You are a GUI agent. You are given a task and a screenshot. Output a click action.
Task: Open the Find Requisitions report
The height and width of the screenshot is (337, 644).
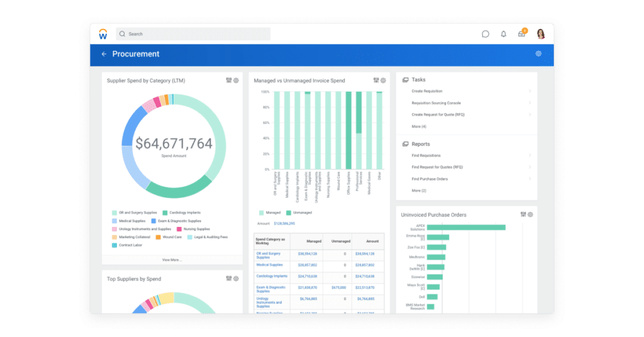[x=426, y=155]
